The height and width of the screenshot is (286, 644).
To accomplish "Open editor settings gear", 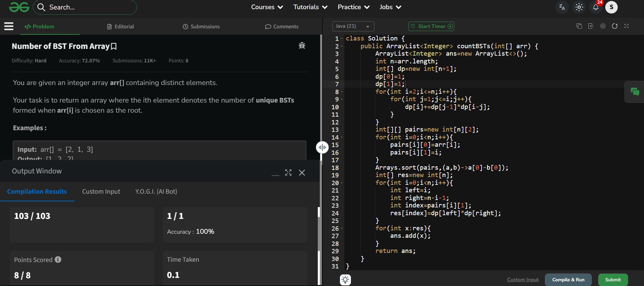I will pos(603,26).
